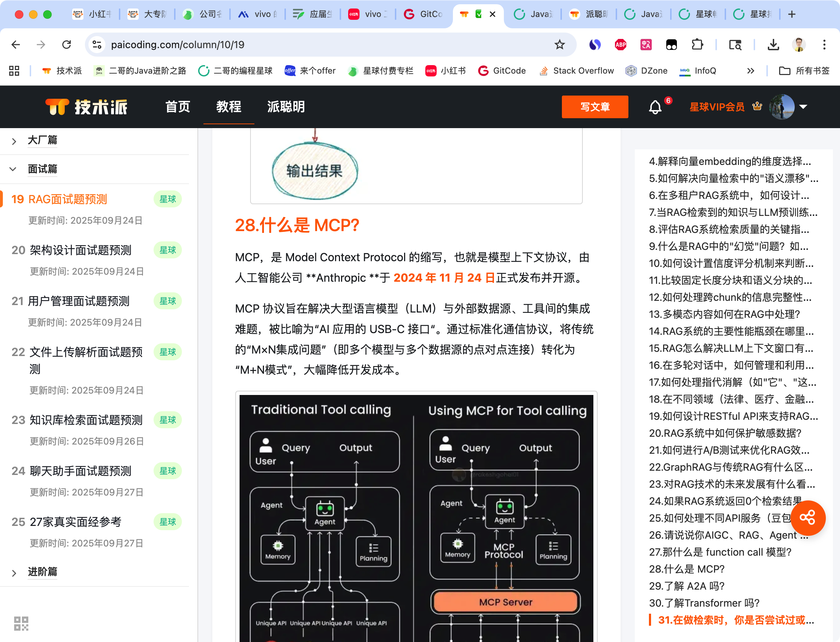Click the orange share floating button
840x642 pixels.
[807, 518]
